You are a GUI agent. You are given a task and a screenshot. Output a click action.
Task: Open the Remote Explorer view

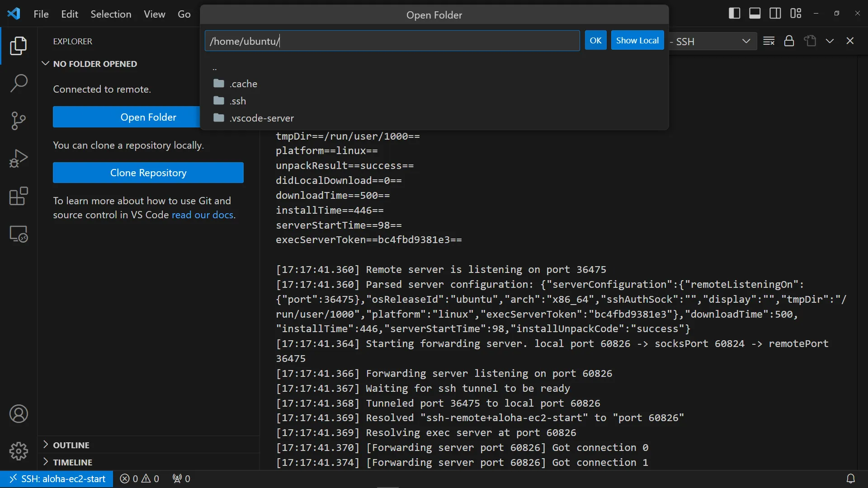coord(19,234)
